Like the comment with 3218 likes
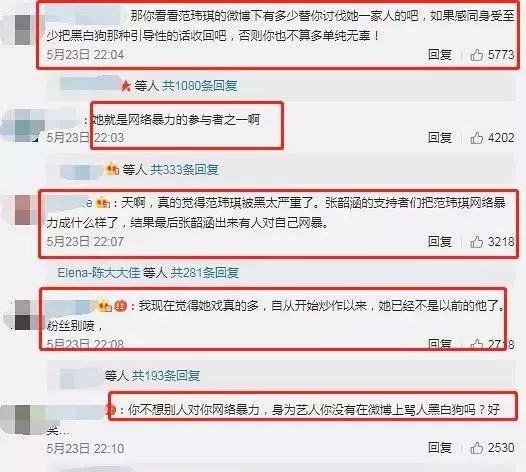Viewport: 526px width, 472px height. click(x=476, y=242)
